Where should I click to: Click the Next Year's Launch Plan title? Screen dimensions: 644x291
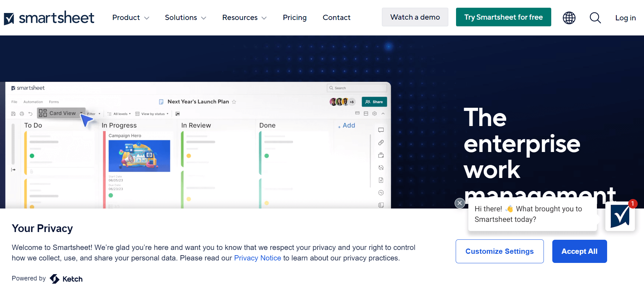(x=198, y=102)
